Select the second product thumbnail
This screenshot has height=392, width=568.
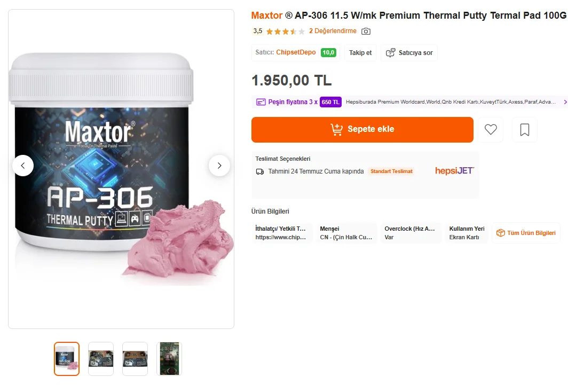(x=101, y=359)
